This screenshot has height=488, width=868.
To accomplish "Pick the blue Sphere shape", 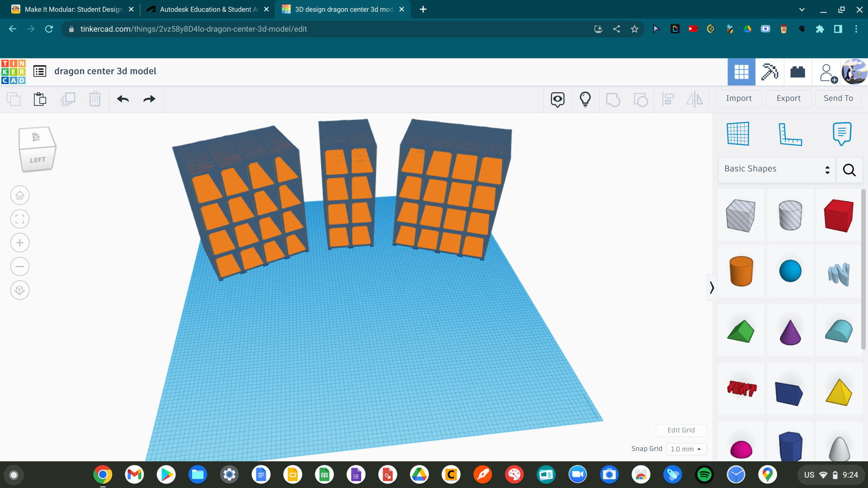I will point(790,271).
